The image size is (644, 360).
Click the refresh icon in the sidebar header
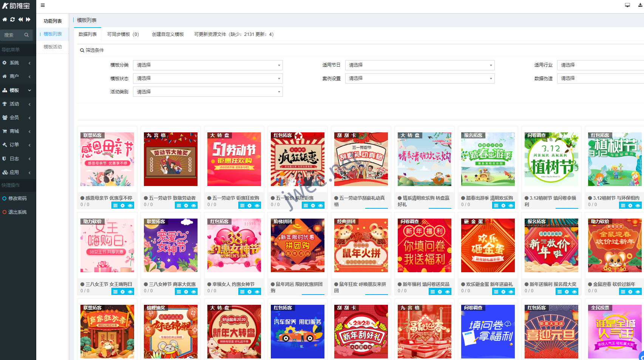12,19
